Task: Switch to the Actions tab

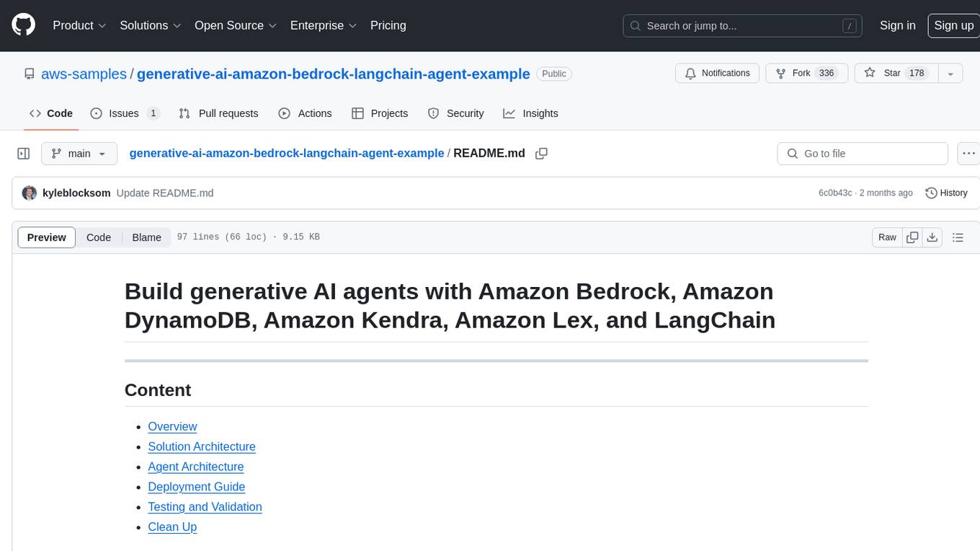Action: point(305,113)
